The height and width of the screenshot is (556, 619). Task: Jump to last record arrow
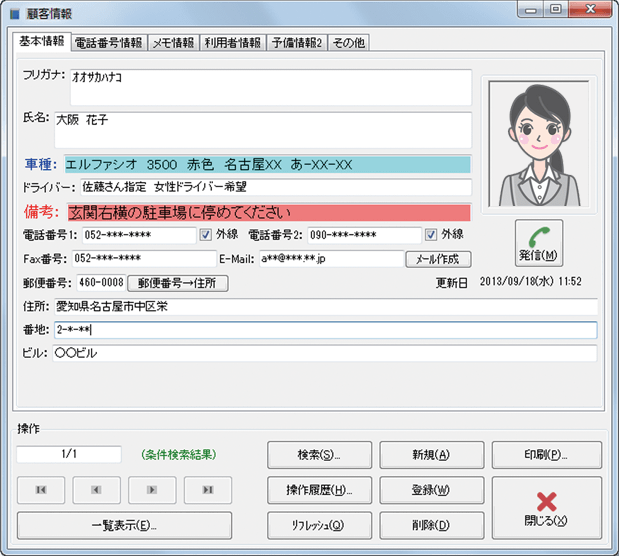(x=207, y=490)
